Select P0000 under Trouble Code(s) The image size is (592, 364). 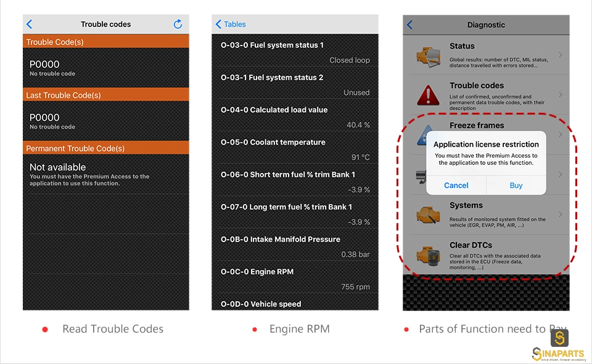106,68
